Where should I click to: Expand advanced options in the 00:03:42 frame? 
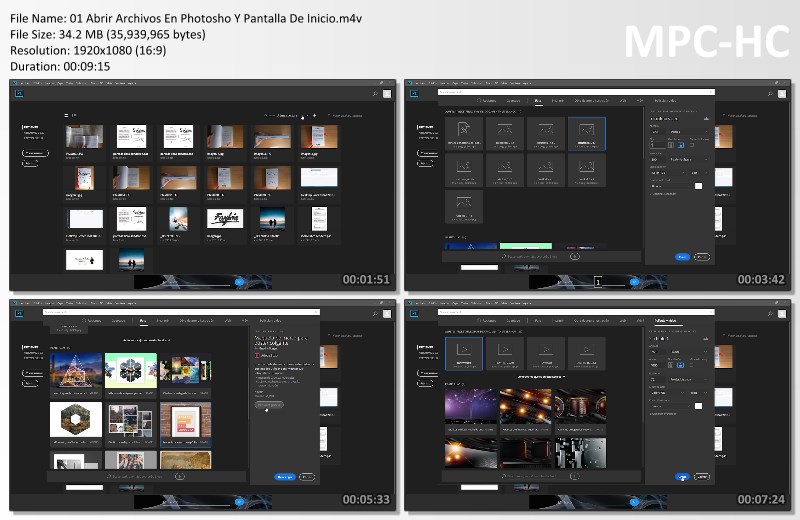[x=663, y=194]
